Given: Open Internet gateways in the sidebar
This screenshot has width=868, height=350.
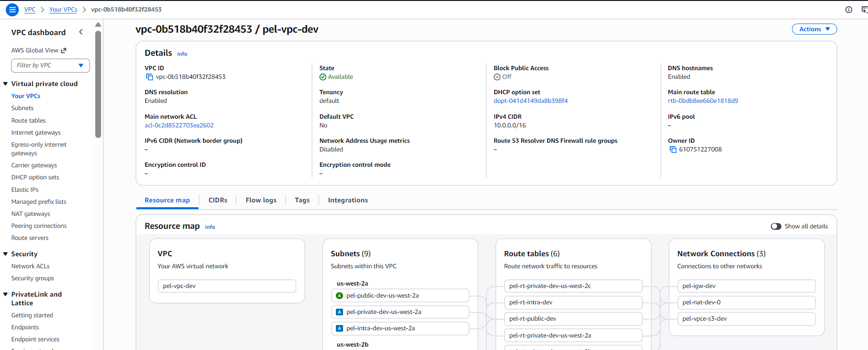Looking at the screenshot, I should tap(36, 133).
